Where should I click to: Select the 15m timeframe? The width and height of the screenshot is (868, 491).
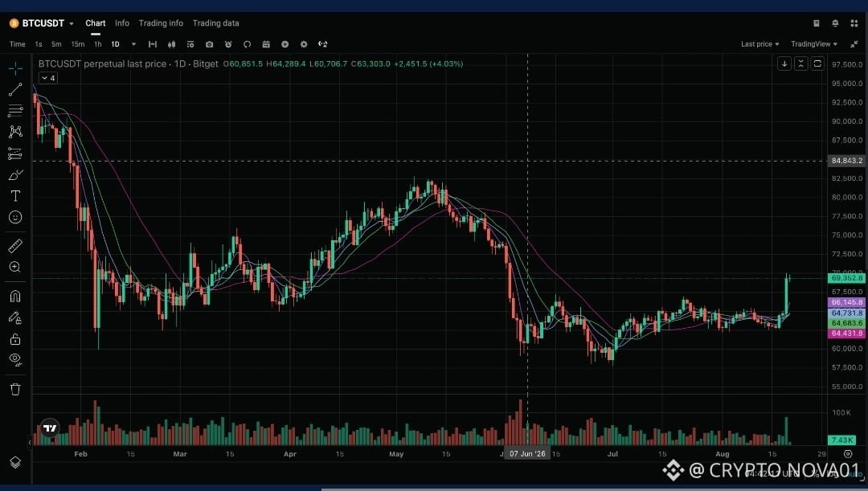tap(77, 44)
